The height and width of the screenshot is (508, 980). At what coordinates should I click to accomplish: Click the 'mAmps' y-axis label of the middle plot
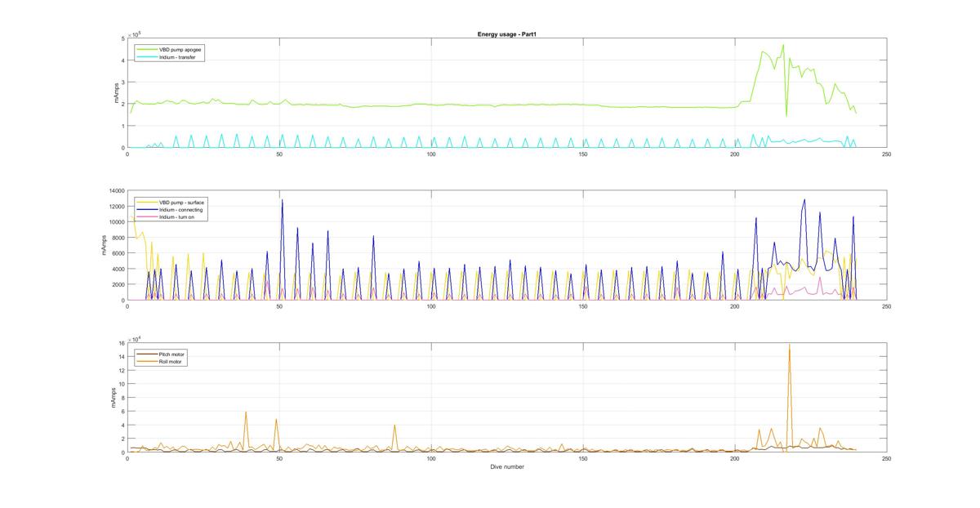(104, 245)
